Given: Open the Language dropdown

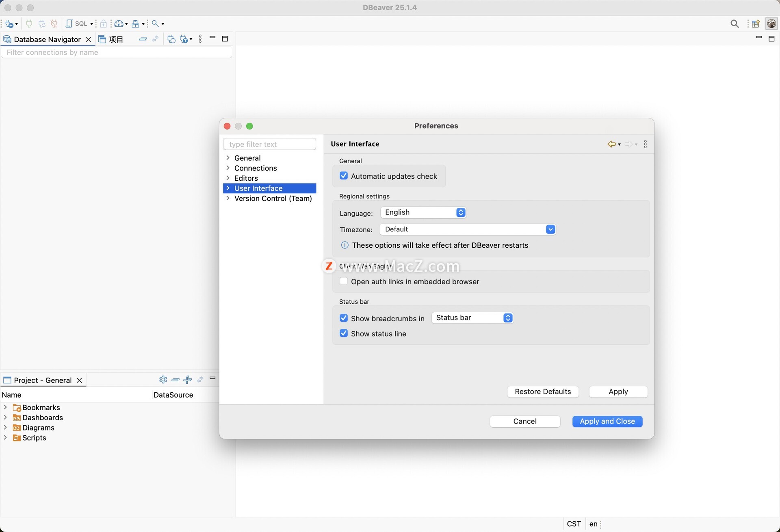Looking at the screenshot, I should pyautogui.click(x=423, y=212).
